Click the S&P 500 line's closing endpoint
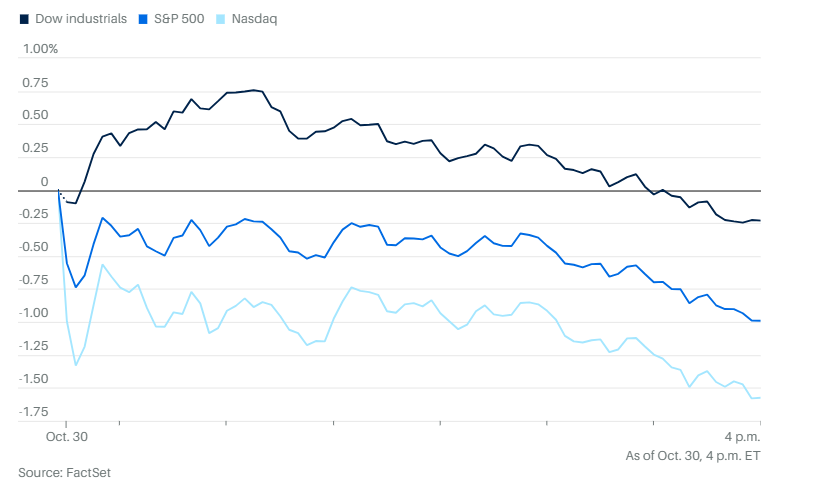815x497 pixels. [x=760, y=320]
